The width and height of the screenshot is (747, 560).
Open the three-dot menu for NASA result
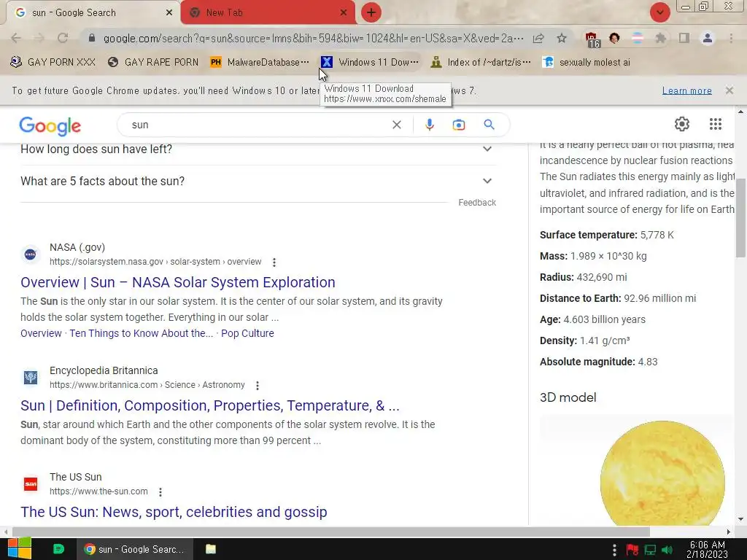coord(274,262)
